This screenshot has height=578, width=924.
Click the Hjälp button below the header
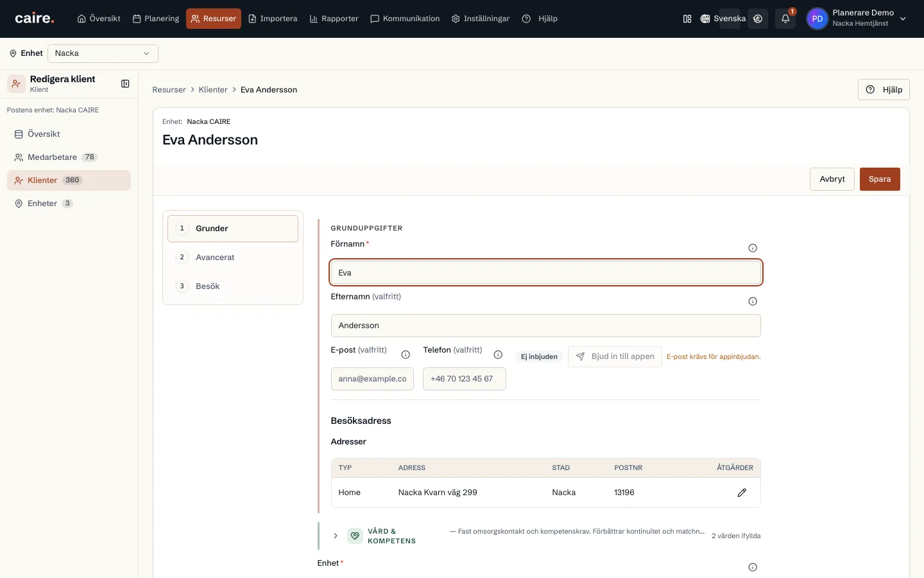[884, 90]
